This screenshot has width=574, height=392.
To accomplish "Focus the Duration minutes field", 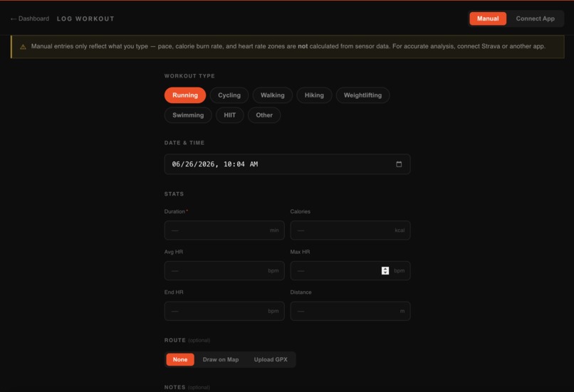I will point(224,231).
